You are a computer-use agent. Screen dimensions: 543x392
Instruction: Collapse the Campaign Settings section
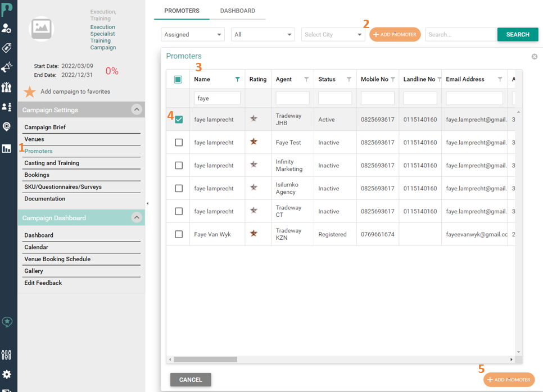(136, 110)
